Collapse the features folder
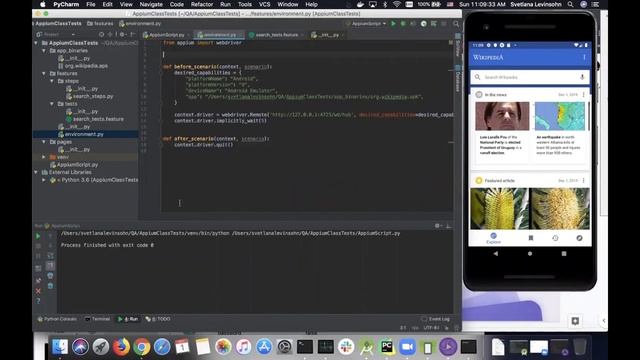Viewport: 640px width, 360px height. pyautogui.click(x=44, y=73)
